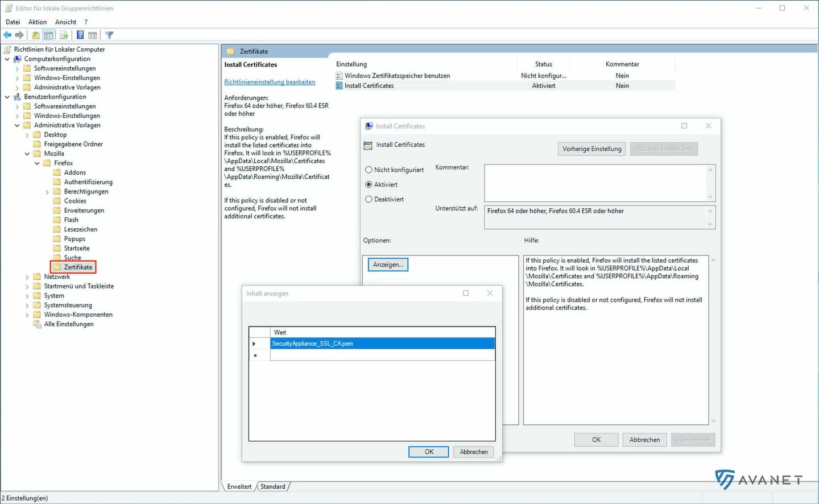
Task: Click the Kommentar scrollbar down arrow
Action: 710,197
